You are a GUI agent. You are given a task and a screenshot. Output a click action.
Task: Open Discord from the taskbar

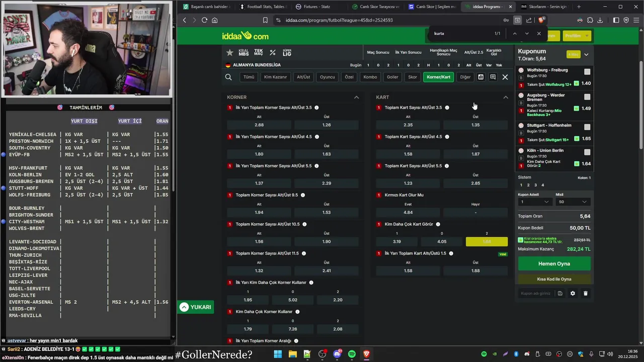tap(337, 354)
